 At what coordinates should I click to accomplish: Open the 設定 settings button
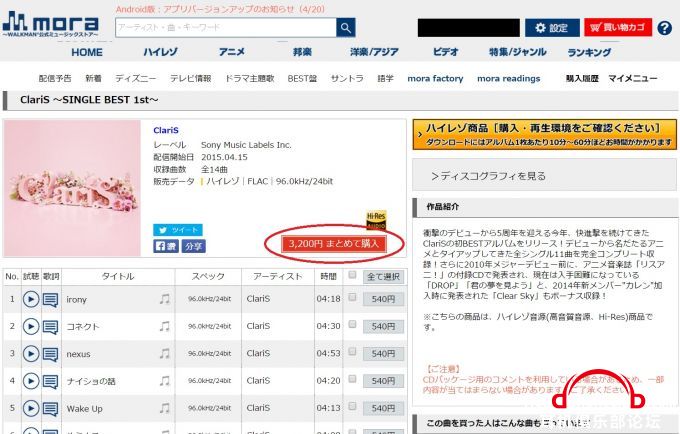click(552, 28)
